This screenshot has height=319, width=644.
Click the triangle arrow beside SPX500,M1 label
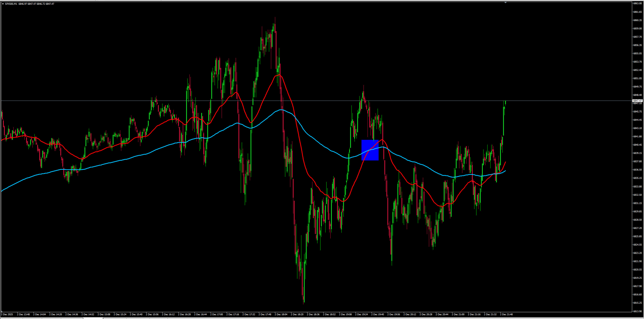[3, 4]
